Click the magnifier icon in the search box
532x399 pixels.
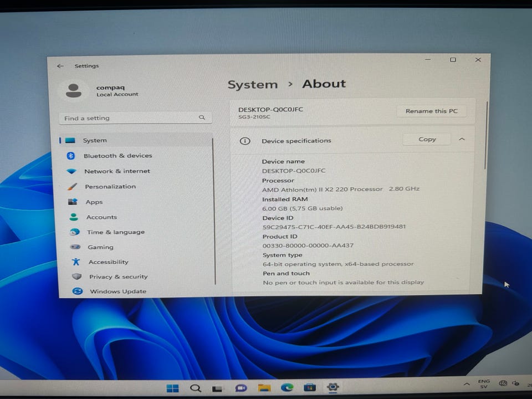coord(202,117)
